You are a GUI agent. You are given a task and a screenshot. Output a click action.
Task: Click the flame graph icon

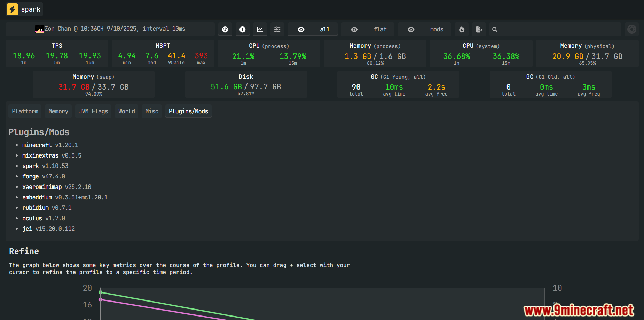click(462, 30)
